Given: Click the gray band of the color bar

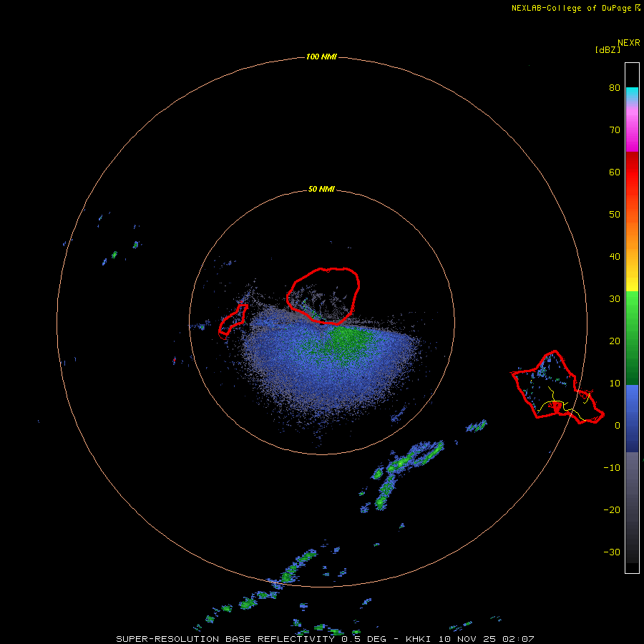Looking at the screenshot, I should 632,507.
